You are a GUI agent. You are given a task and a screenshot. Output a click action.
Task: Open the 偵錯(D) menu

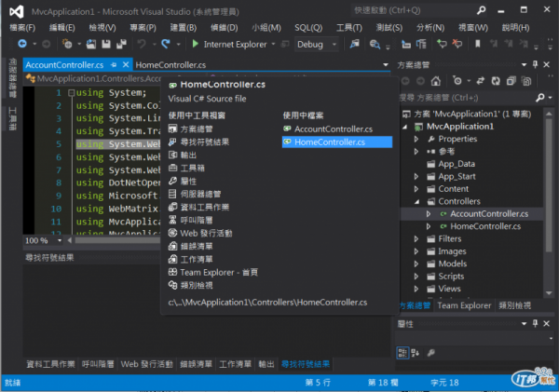point(224,27)
